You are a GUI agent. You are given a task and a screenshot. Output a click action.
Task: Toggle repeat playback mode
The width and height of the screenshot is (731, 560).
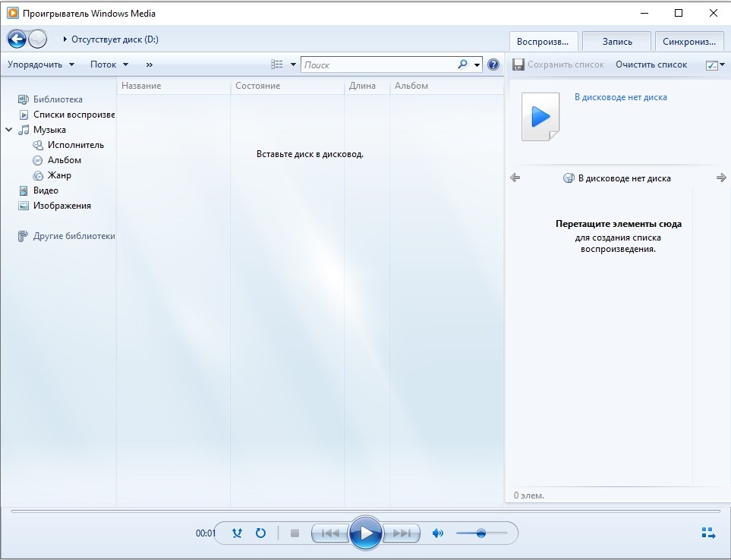pyautogui.click(x=260, y=533)
